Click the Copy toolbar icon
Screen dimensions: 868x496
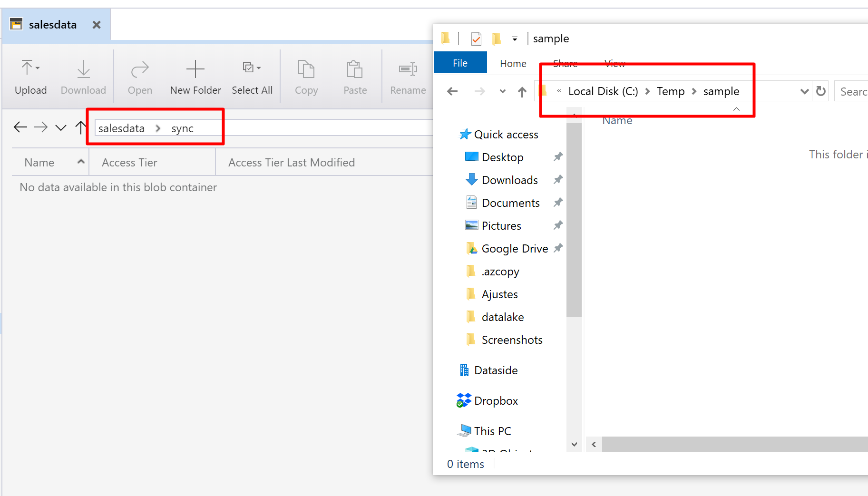(306, 77)
